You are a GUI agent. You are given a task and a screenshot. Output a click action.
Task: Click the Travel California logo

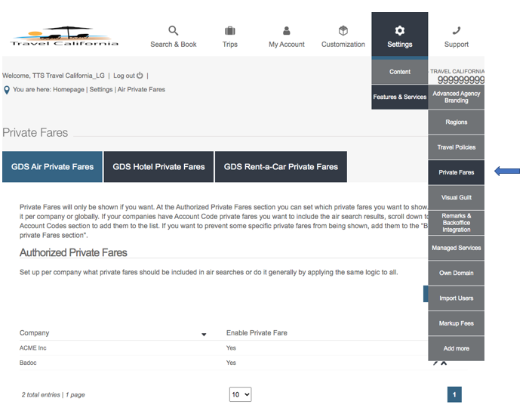click(64, 38)
